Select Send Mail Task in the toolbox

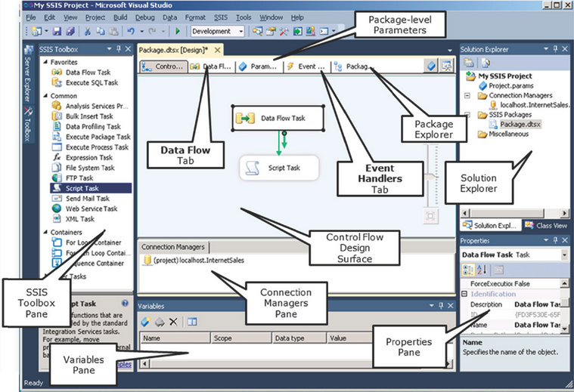(81, 199)
